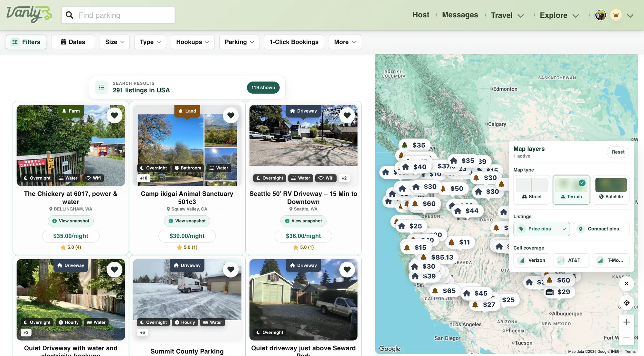
Task: Click the $35 tree pin on map
Action: pos(414,145)
